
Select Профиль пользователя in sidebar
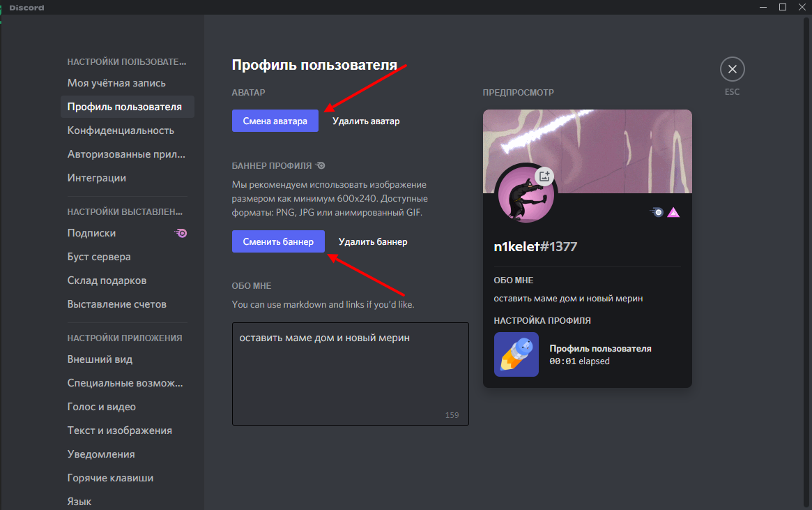coord(128,107)
